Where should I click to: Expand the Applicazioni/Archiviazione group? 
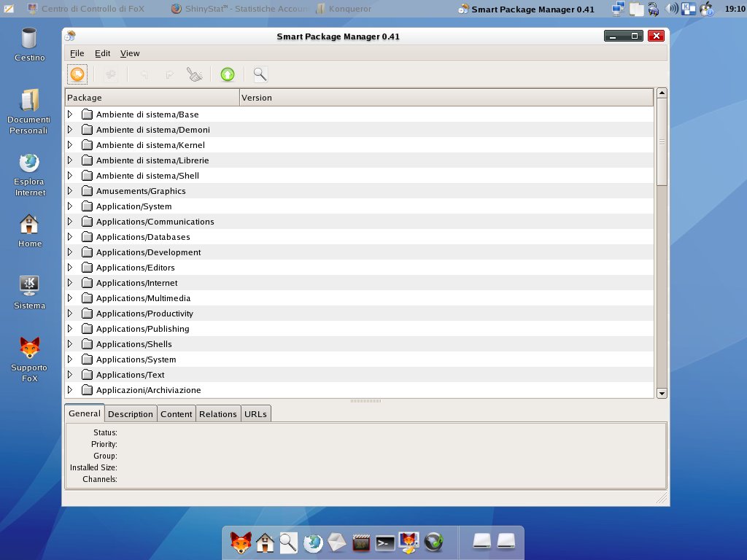(70, 390)
